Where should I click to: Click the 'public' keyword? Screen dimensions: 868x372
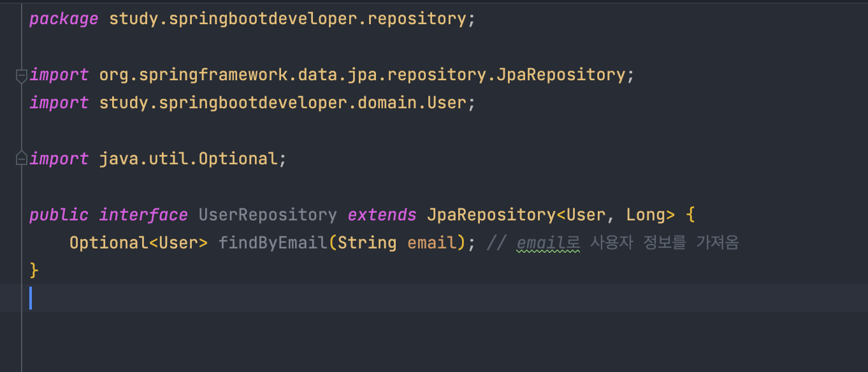click(59, 215)
